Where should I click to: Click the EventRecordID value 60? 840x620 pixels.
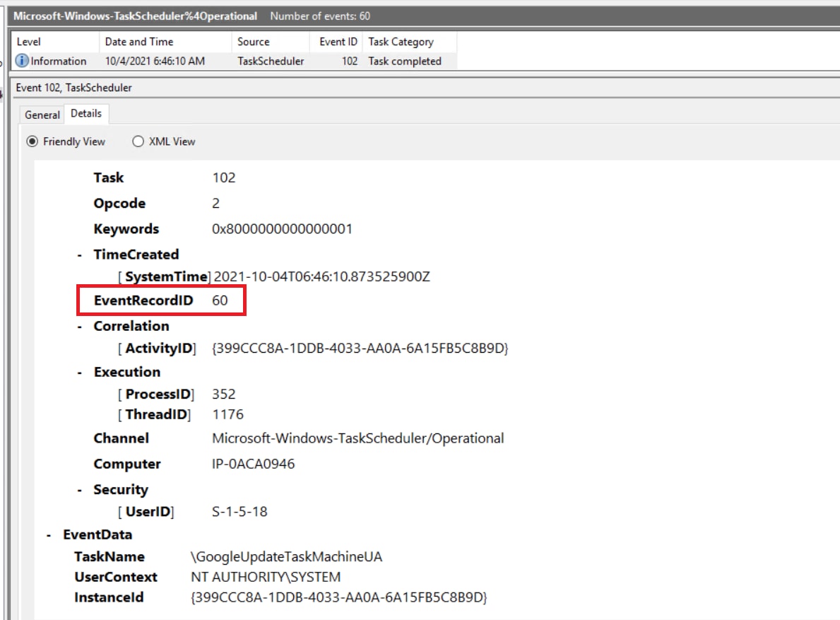pos(220,300)
